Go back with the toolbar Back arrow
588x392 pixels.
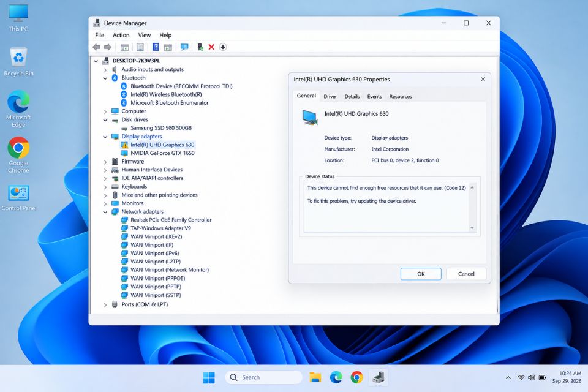pos(96,47)
